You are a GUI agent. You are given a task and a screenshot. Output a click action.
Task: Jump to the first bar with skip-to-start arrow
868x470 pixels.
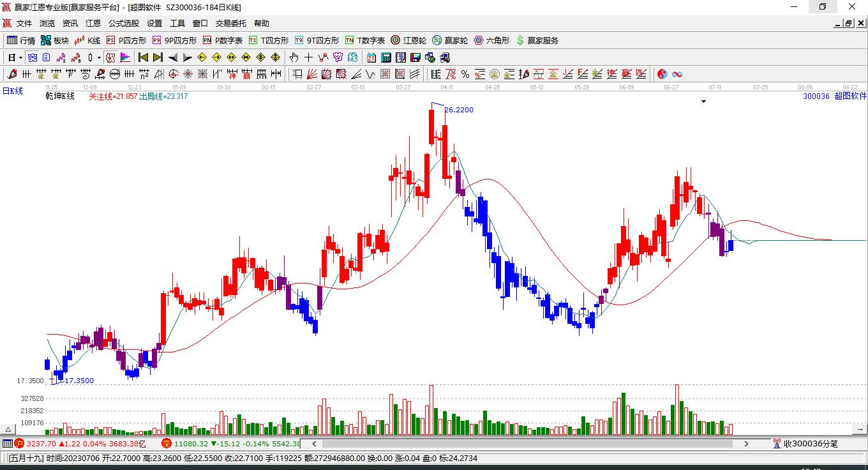(x=143, y=57)
